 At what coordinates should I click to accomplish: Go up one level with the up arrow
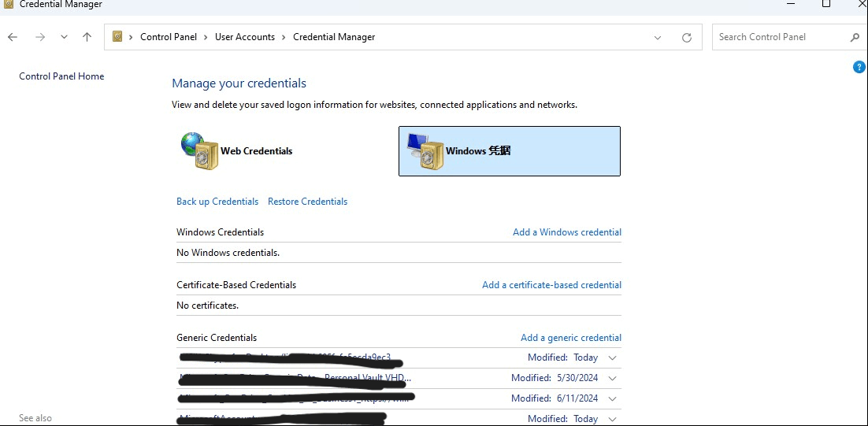[x=87, y=37]
